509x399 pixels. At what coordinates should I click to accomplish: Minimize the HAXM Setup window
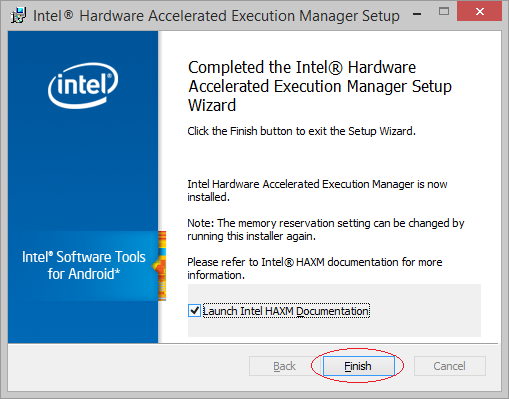point(417,14)
